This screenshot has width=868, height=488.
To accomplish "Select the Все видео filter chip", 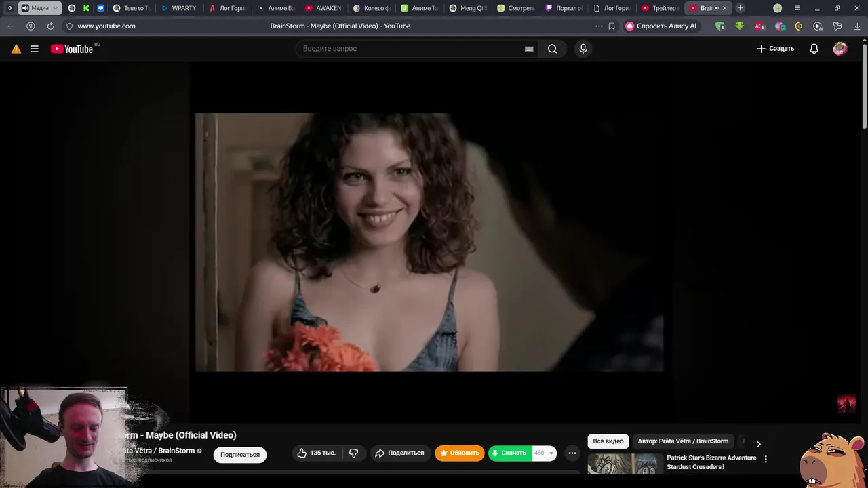I will pyautogui.click(x=608, y=441).
